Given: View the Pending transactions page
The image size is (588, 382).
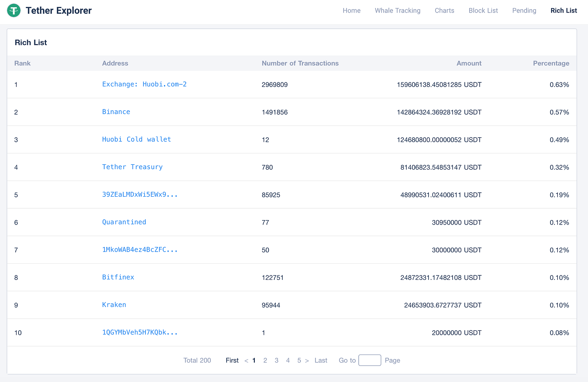Looking at the screenshot, I should (524, 10).
